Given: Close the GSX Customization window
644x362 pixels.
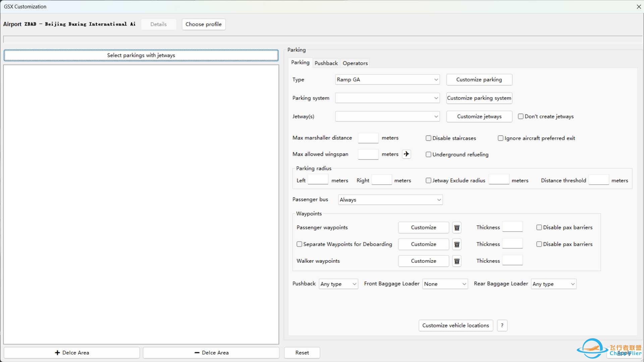Looking at the screenshot, I should (639, 7).
